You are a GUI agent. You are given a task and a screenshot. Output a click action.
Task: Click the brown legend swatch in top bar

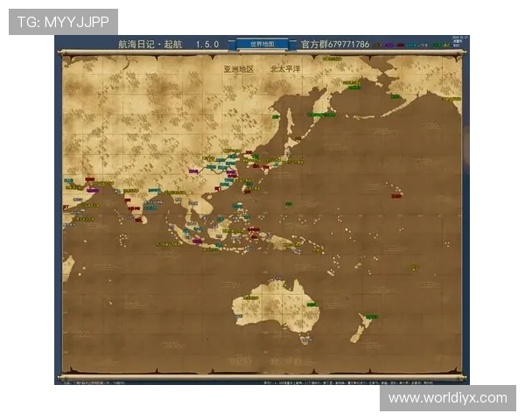378,45
